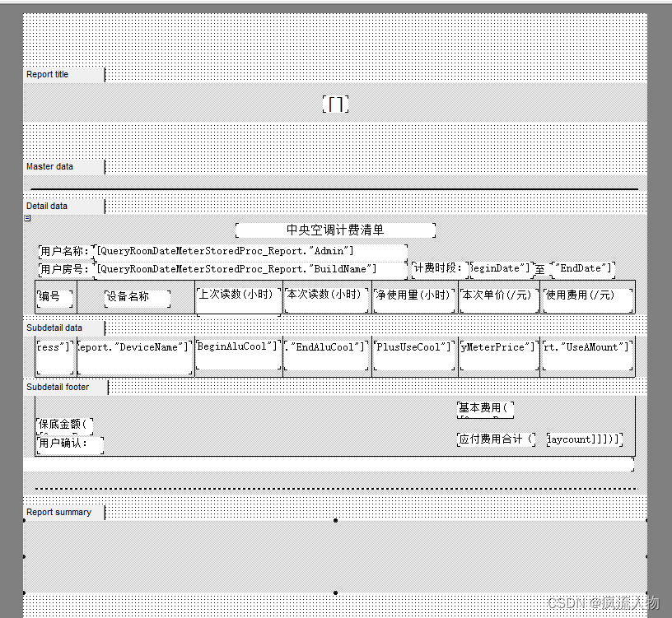Image resolution: width=672 pixels, height=618 pixels.
Task: Select the Report summary band label
Action: tap(58, 511)
